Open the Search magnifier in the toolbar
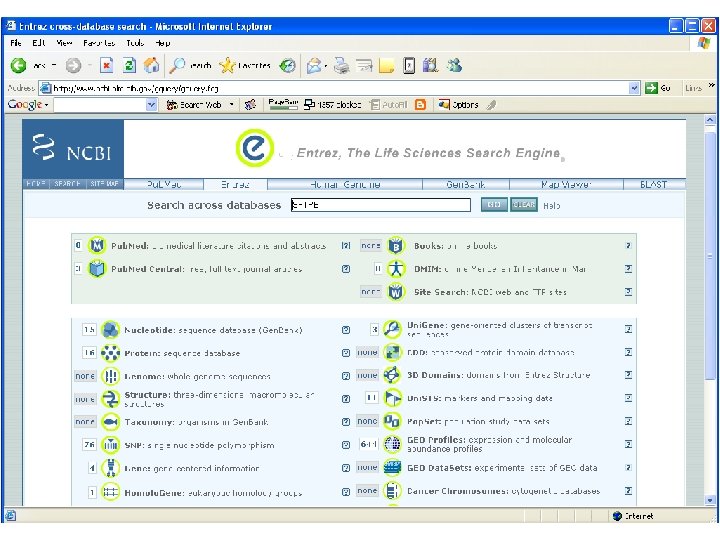Image resolution: width=720 pixels, height=540 pixels. (x=177, y=66)
